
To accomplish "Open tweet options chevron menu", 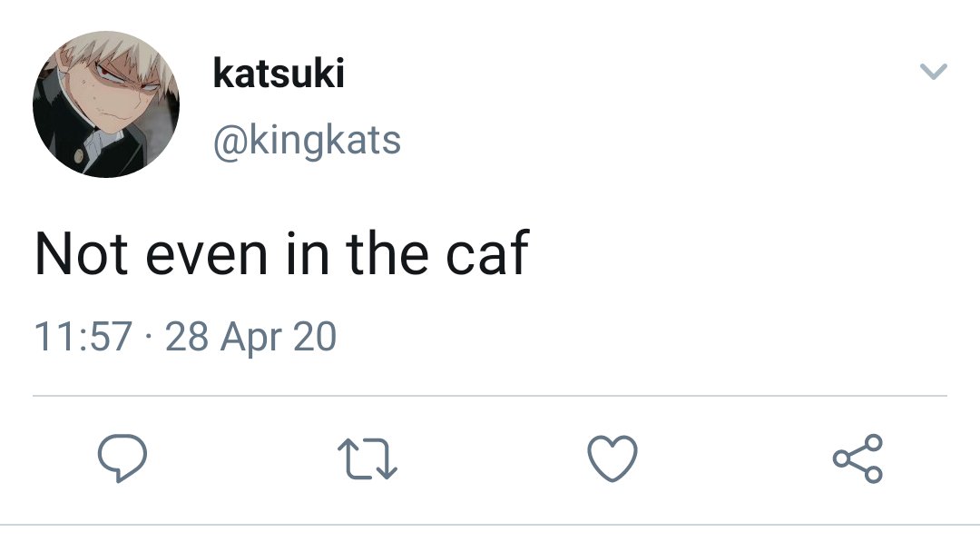I will (934, 71).
